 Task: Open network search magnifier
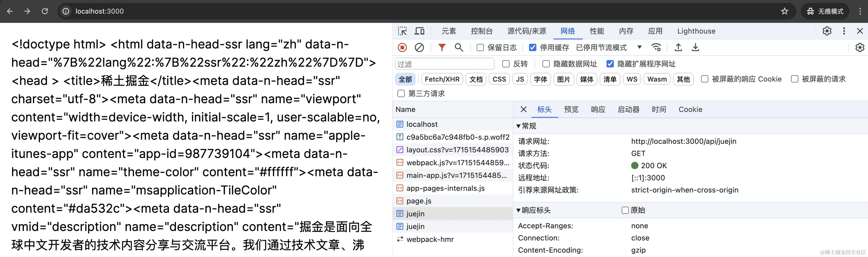tap(459, 48)
